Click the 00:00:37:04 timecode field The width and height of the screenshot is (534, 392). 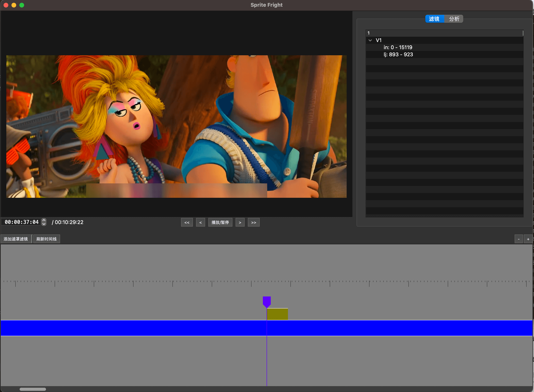point(21,222)
